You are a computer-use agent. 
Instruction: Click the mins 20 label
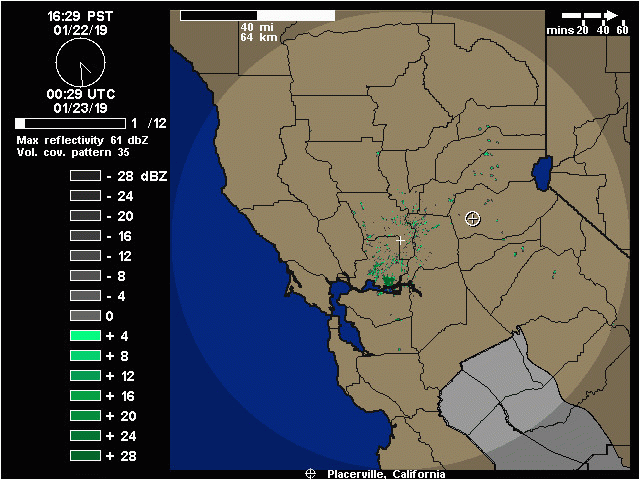coord(567,30)
